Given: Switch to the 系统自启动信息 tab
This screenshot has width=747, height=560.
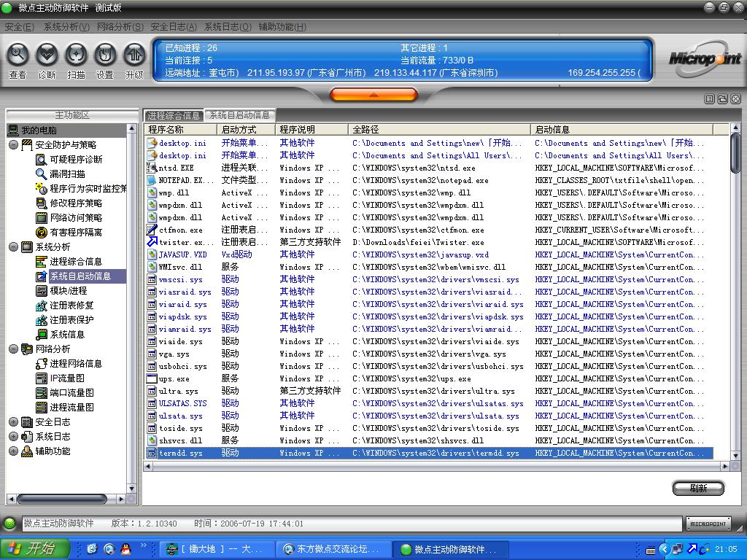Looking at the screenshot, I should [239, 115].
